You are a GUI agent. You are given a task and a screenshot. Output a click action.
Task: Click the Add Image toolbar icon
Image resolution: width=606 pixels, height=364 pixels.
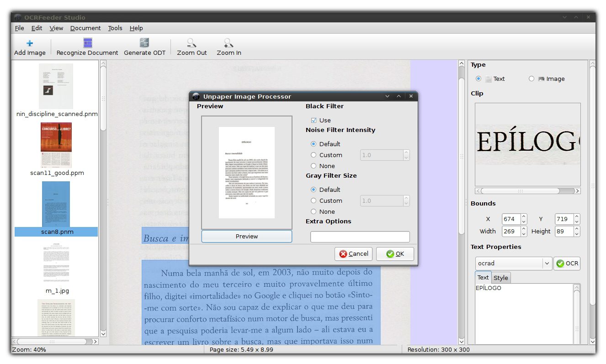click(x=30, y=43)
